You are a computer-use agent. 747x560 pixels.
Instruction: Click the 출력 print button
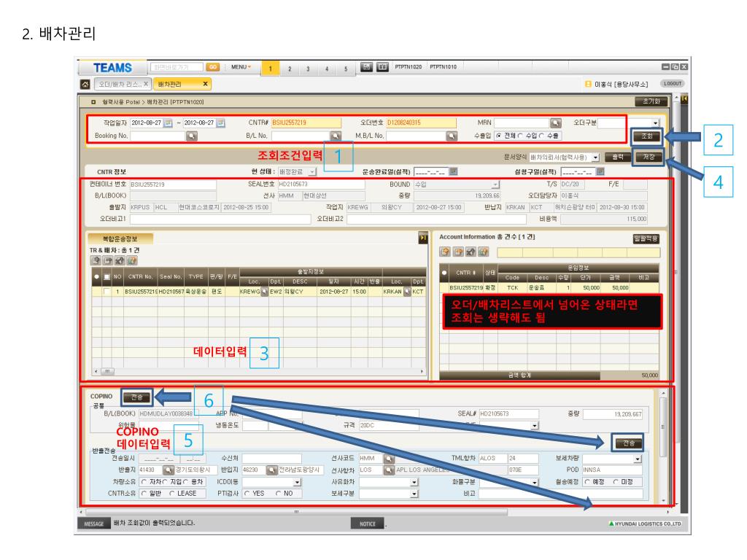click(617, 157)
